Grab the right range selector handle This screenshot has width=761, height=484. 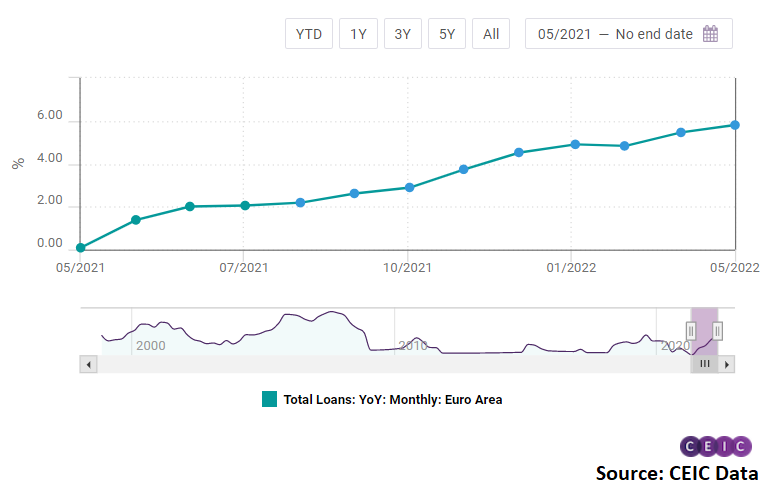point(717,331)
